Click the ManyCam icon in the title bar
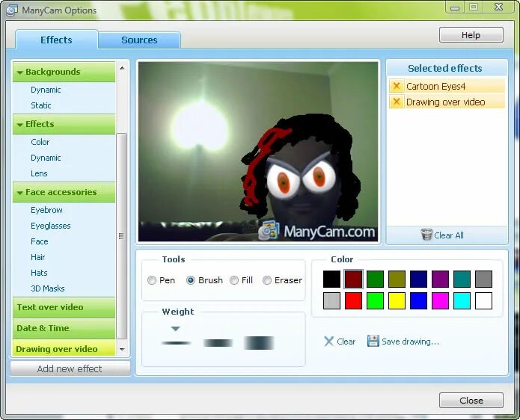This screenshot has height=420, width=520. 12,10
